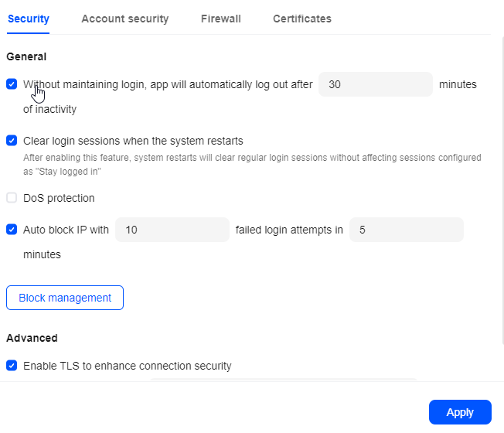
Task: Click the DoS protection label text
Action: point(59,198)
